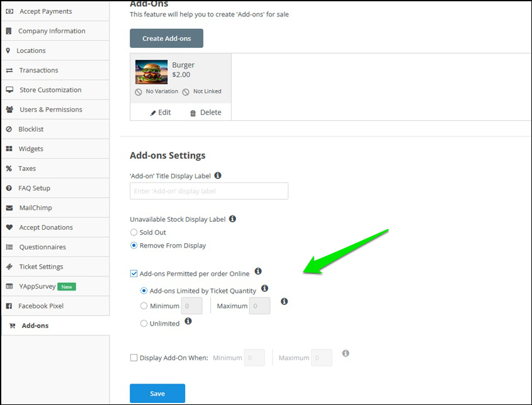Click the trash Delete icon for Burger
The image size is (532, 405).
click(193, 113)
